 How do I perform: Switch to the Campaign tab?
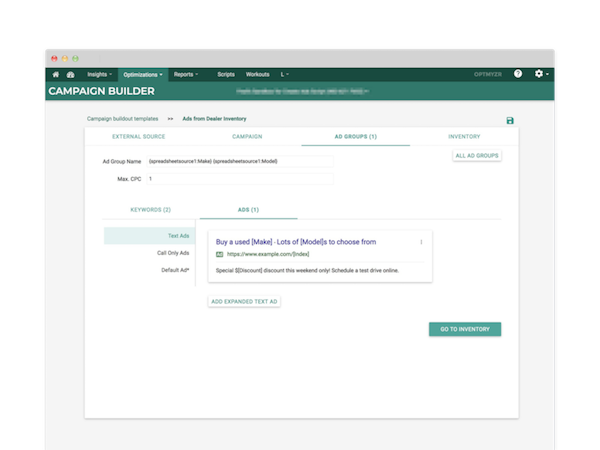click(x=247, y=137)
